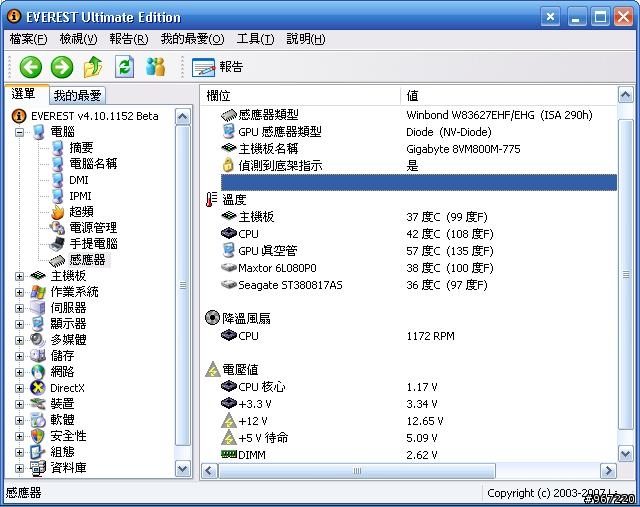The width and height of the screenshot is (640, 507).
Task: Click the 摘要 monitor icon
Action: (58, 148)
